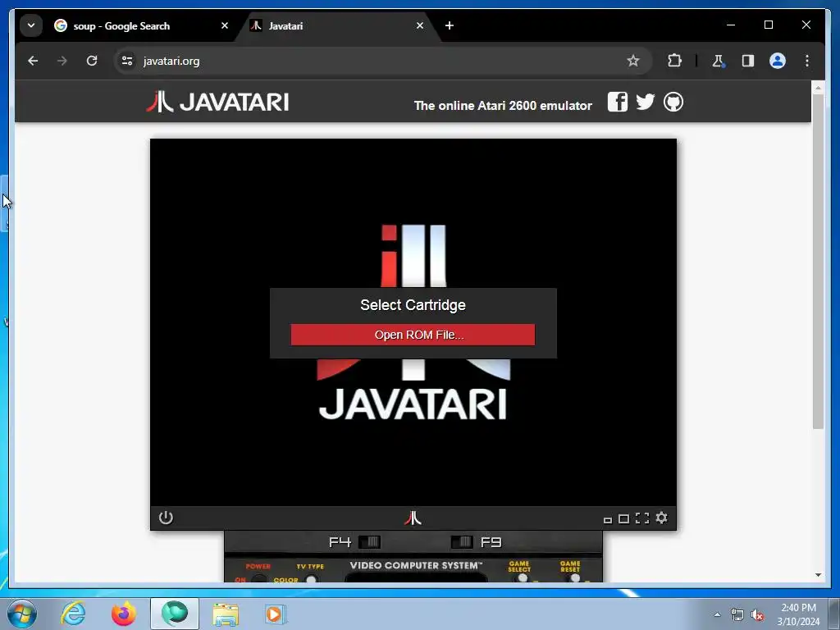This screenshot has width=840, height=630.
Task: Toggle the F4 difficulty switch
Action: 369,542
